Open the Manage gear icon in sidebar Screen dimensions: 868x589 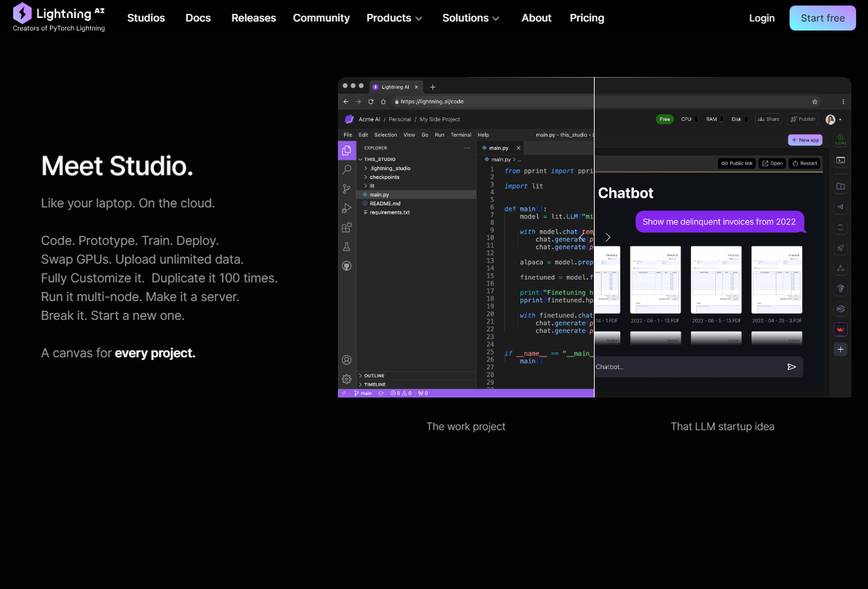pyautogui.click(x=347, y=379)
